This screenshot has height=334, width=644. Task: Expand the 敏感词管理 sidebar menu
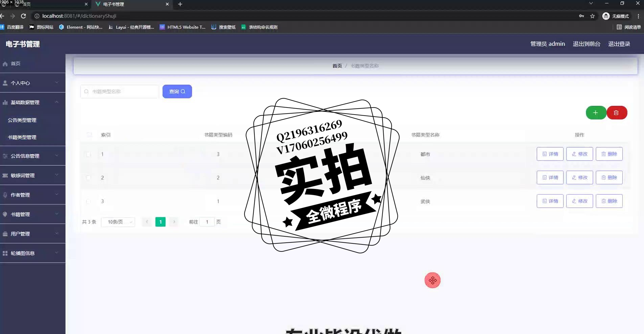[32, 175]
